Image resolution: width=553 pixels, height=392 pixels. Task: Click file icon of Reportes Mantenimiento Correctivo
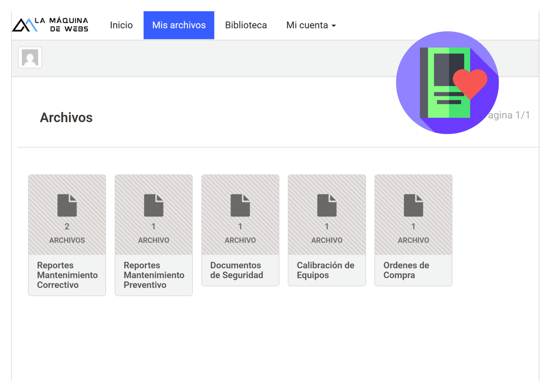click(x=67, y=205)
